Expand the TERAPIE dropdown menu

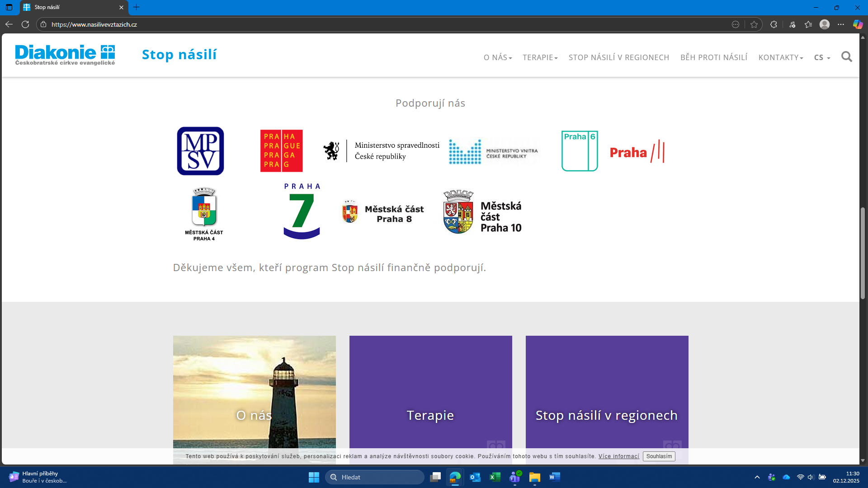point(540,57)
